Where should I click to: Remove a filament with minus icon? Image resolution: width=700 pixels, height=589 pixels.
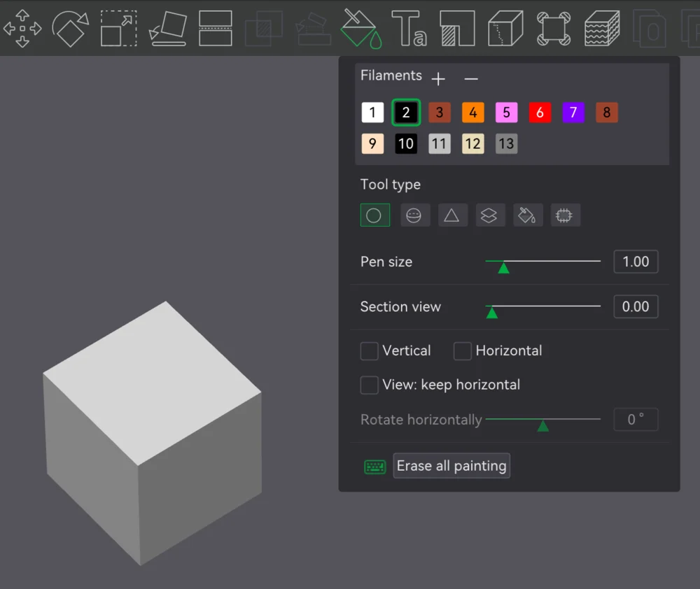click(x=471, y=79)
